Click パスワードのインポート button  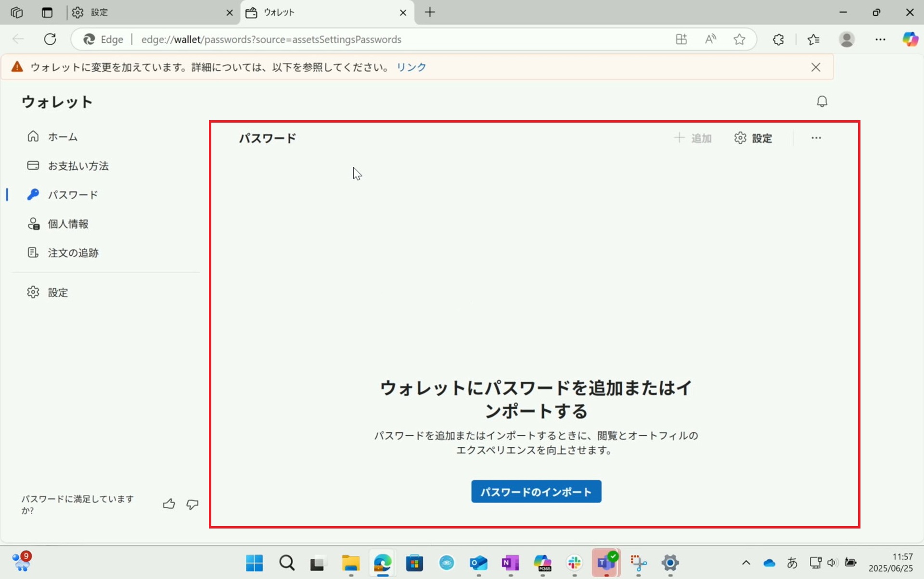click(536, 491)
